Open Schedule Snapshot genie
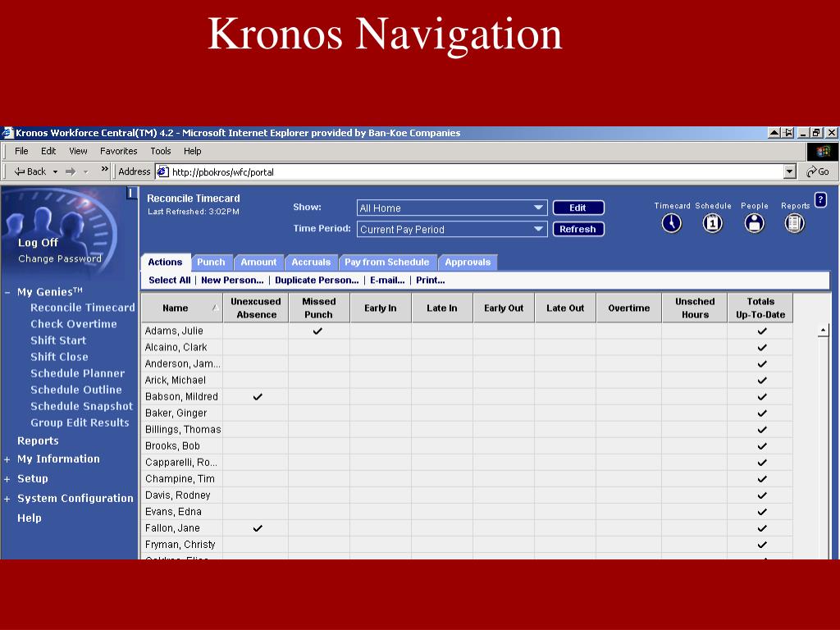The width and height of the screenshot is (840, 630). 81,407
